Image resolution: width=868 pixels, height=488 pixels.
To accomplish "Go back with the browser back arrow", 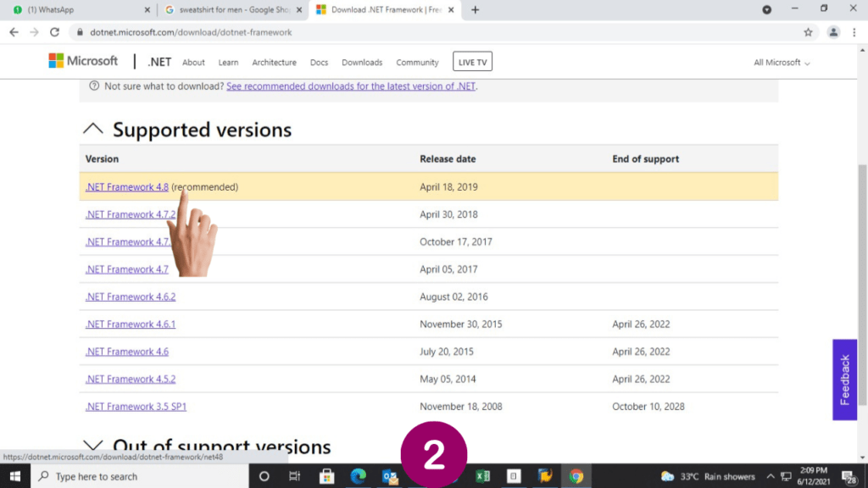I will tap(14, 32).
